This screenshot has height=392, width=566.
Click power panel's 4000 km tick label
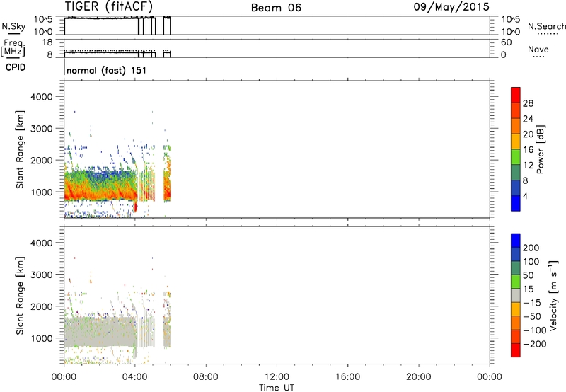[x=42, y=97]
